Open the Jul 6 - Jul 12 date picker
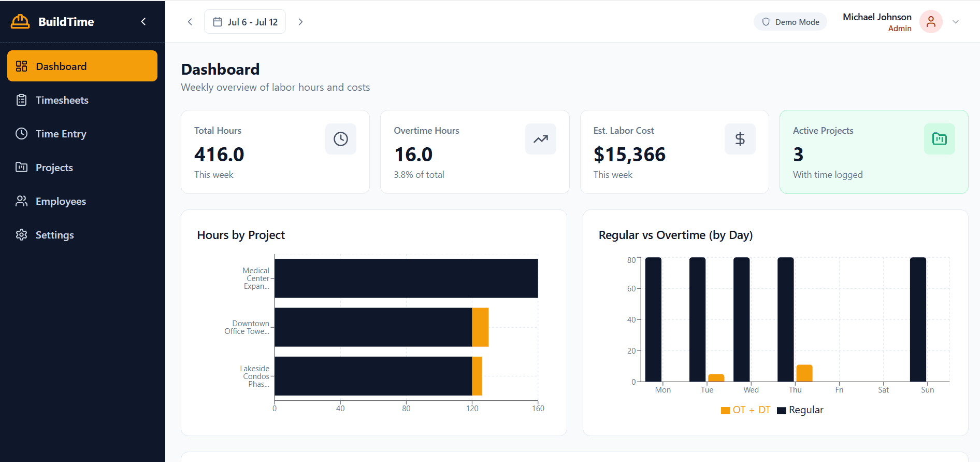This screenshot has height=462, width=980. click(x=245, y=22)
